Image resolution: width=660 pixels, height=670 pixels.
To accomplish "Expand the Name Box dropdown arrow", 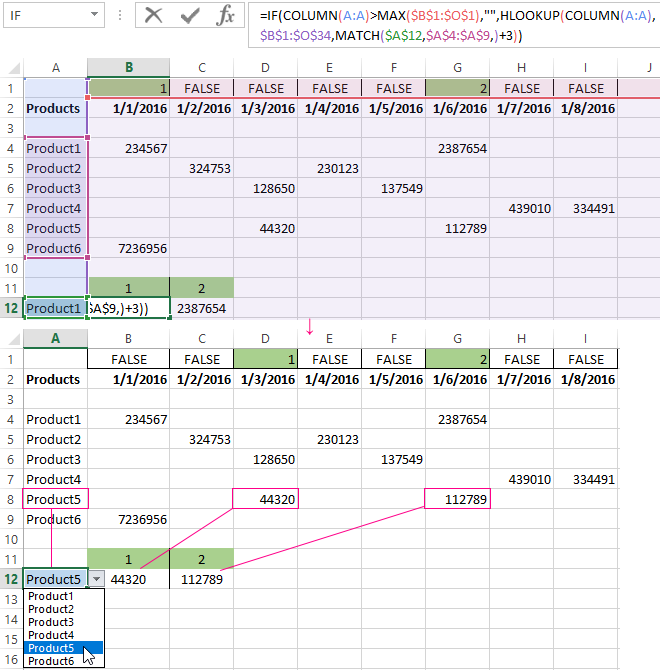I will coord(94,16).
